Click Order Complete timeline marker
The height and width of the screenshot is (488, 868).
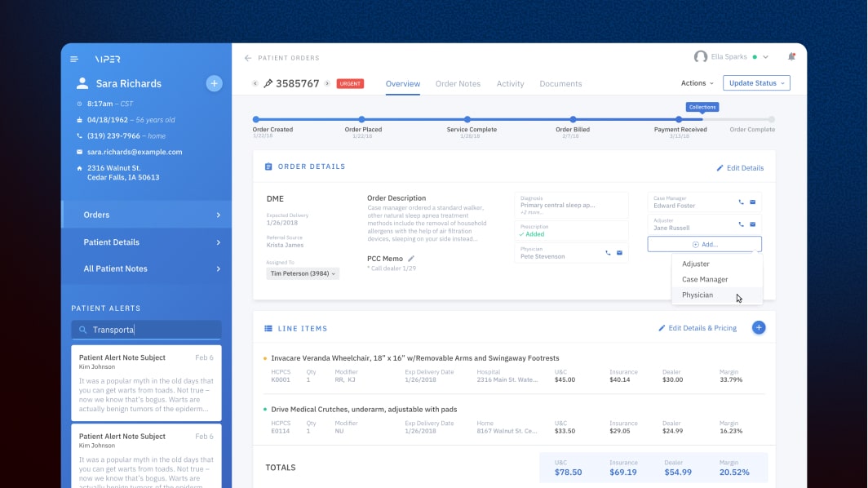[x=772, y=119]
